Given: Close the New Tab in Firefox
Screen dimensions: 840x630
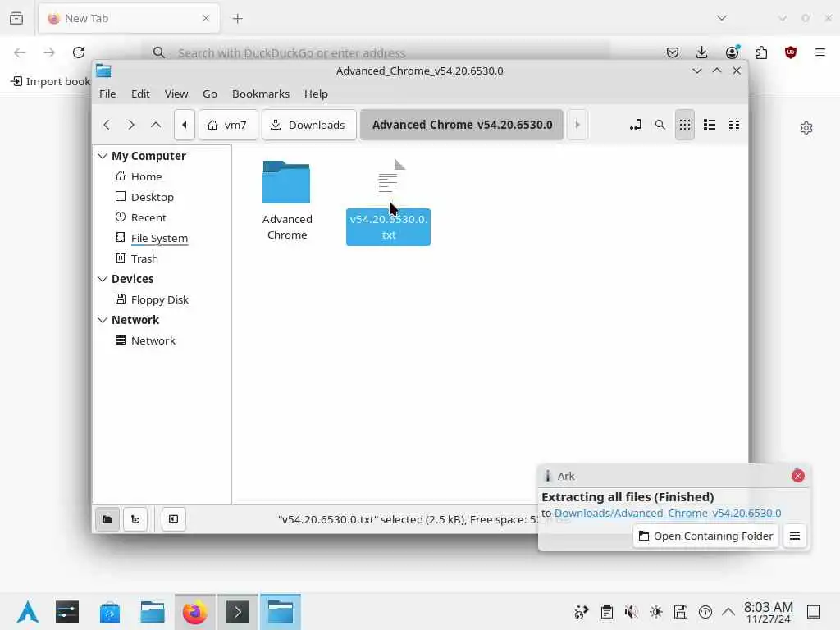Looking at the screenshot, I should tap(206, 18).
